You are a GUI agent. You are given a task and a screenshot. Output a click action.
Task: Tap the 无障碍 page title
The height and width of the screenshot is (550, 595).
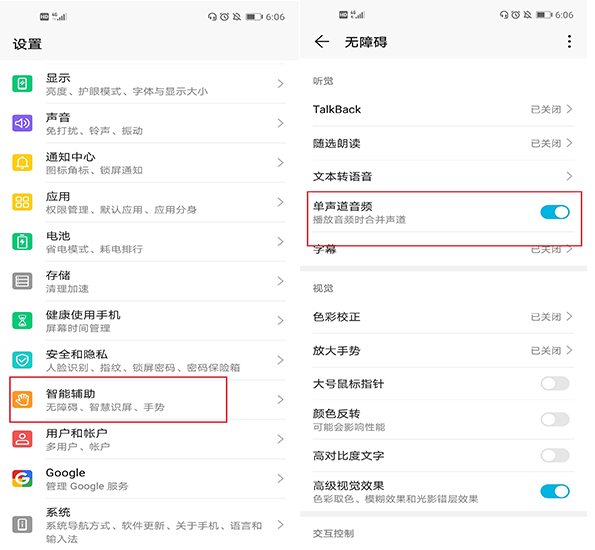point(366,42)
